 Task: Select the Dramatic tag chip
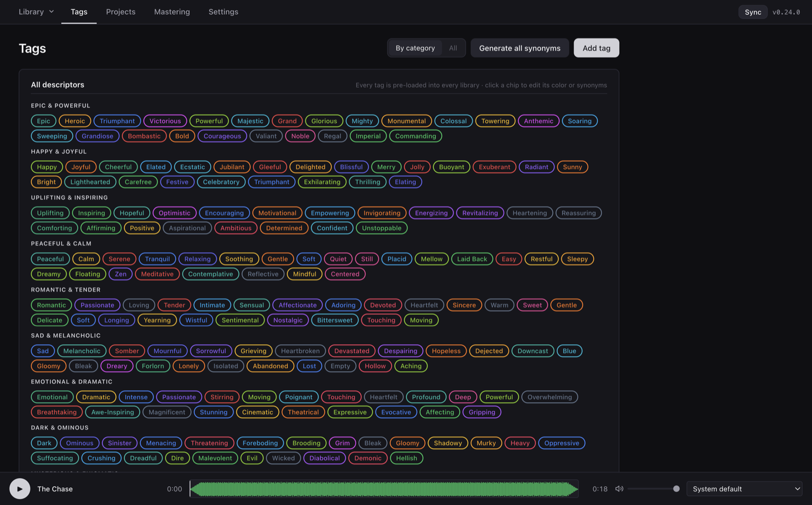[x=96, y=397]
